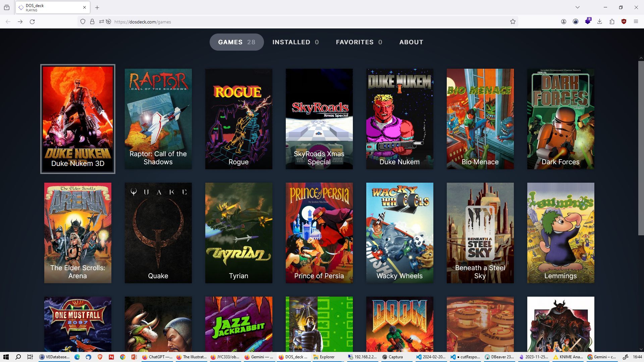Open recent browsing tab overview button
The width and height of the screenshot is (644, 362).
tap(7, 7)
